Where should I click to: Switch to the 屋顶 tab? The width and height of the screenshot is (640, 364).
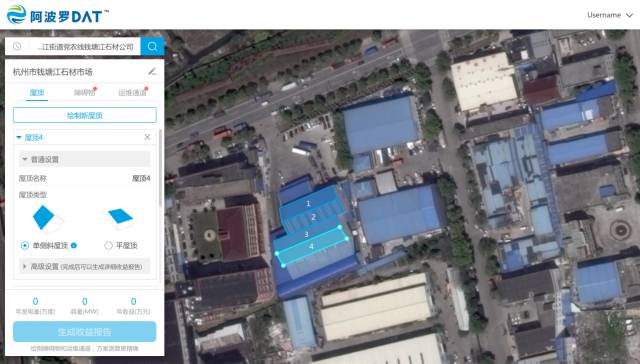pos(37,92)
